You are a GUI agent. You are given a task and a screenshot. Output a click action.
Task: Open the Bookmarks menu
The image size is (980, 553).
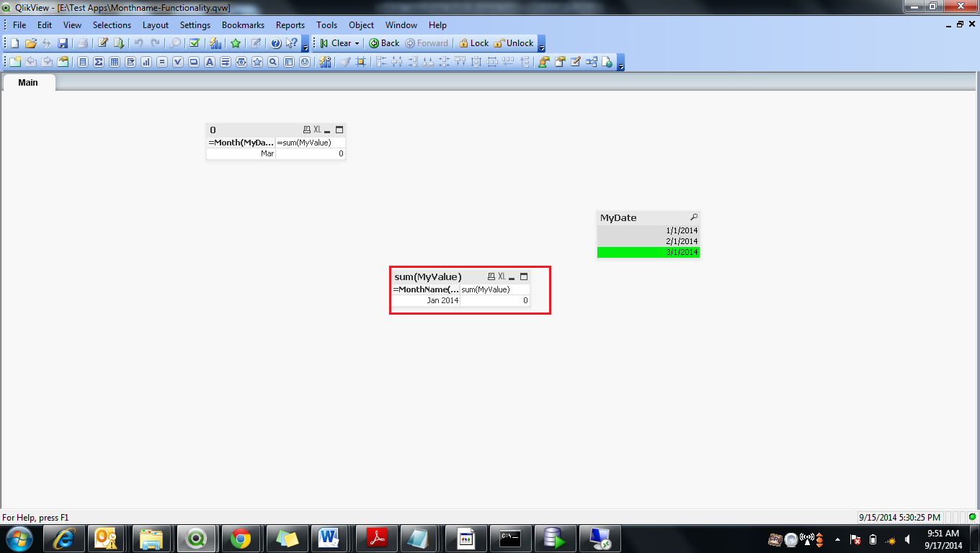coord(243,24)
